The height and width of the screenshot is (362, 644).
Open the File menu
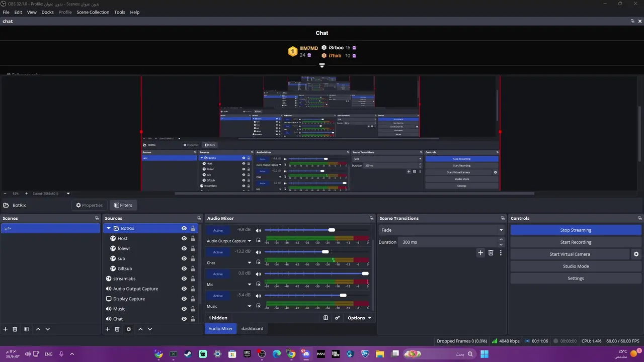pyautogui.click(x=6, y=12)
